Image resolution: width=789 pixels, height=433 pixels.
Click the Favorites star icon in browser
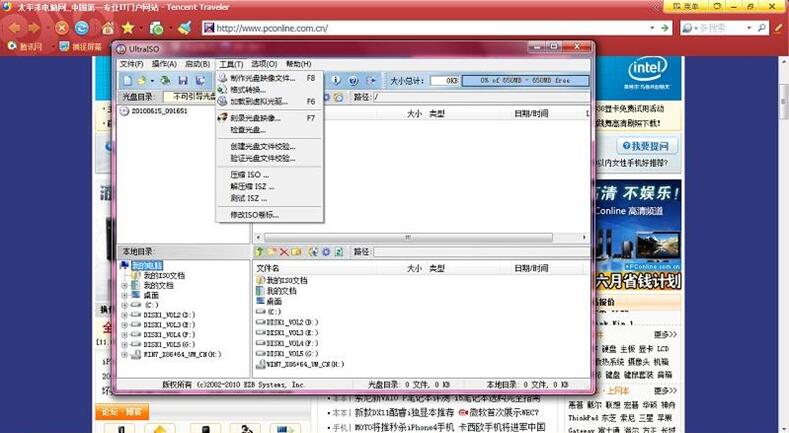coord(128,28)
